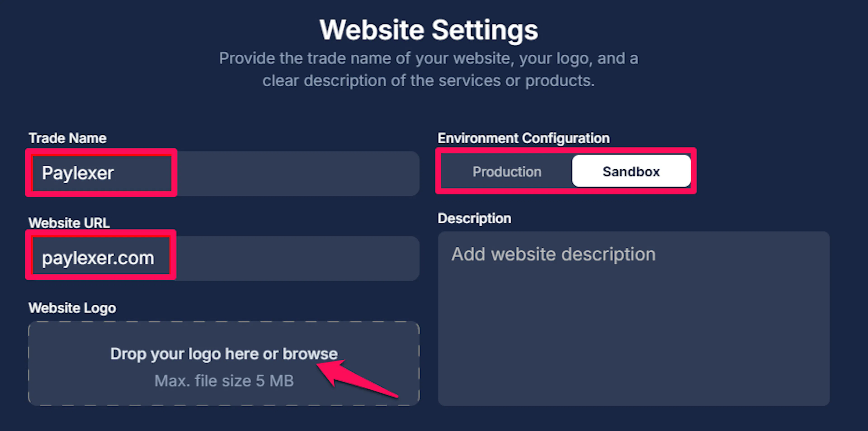Click the "Max. file size 5 MB" hint

pyautogui.click(x=224, y=381)
